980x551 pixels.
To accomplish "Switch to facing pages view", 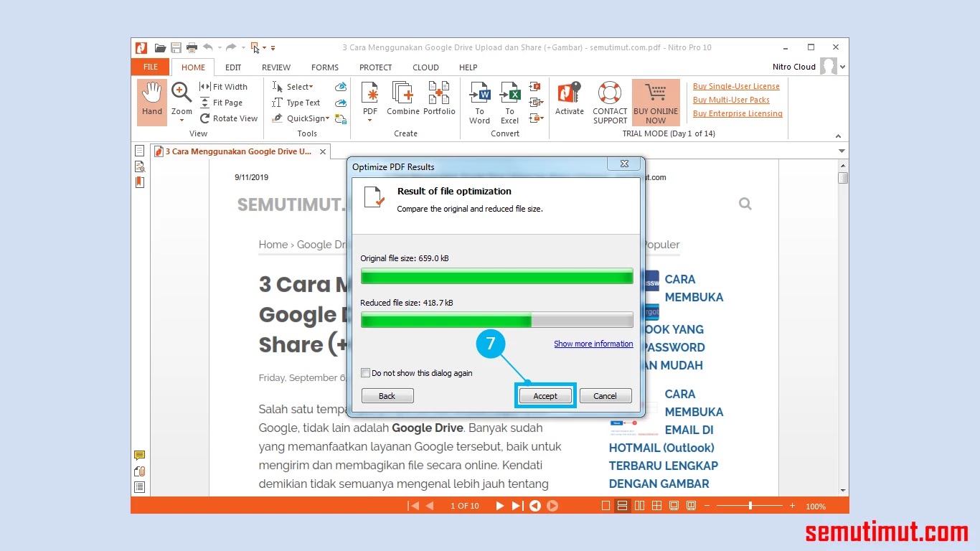I will click(x=640, y=506).
